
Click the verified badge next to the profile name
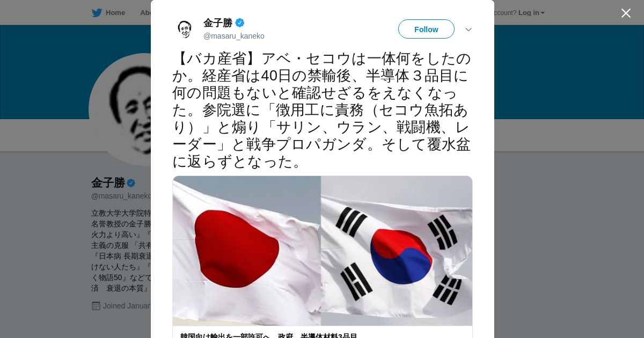click(x=131, y=183)
